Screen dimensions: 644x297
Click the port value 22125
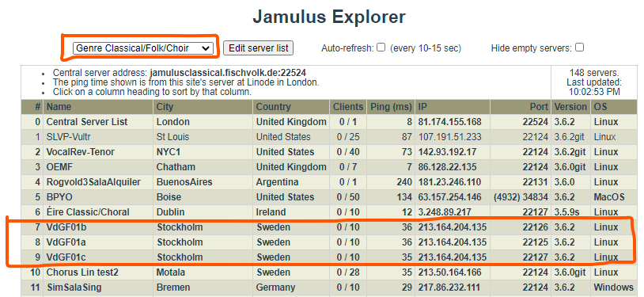pyautogui.click(x=536, y=242)
